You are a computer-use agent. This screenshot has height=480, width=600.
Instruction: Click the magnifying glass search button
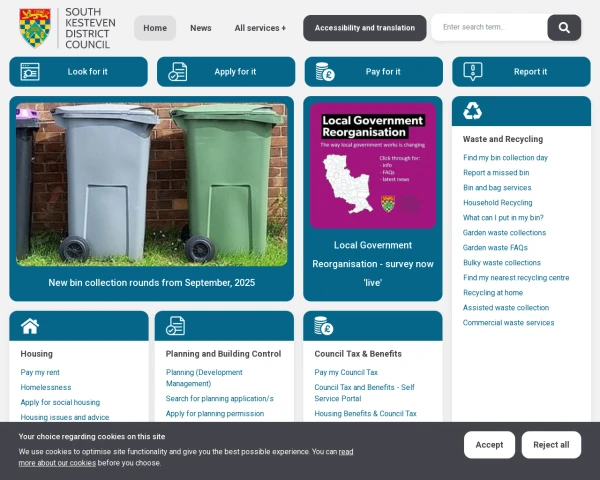564,28
